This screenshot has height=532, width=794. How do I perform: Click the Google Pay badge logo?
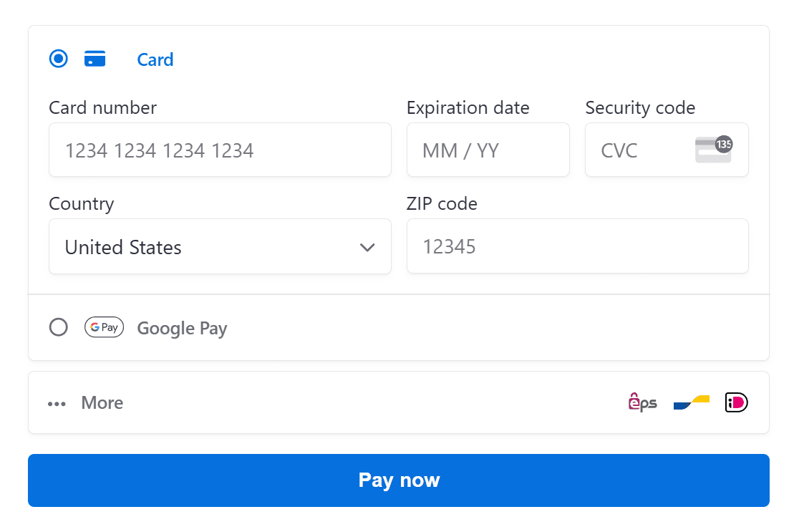(104, 327)
